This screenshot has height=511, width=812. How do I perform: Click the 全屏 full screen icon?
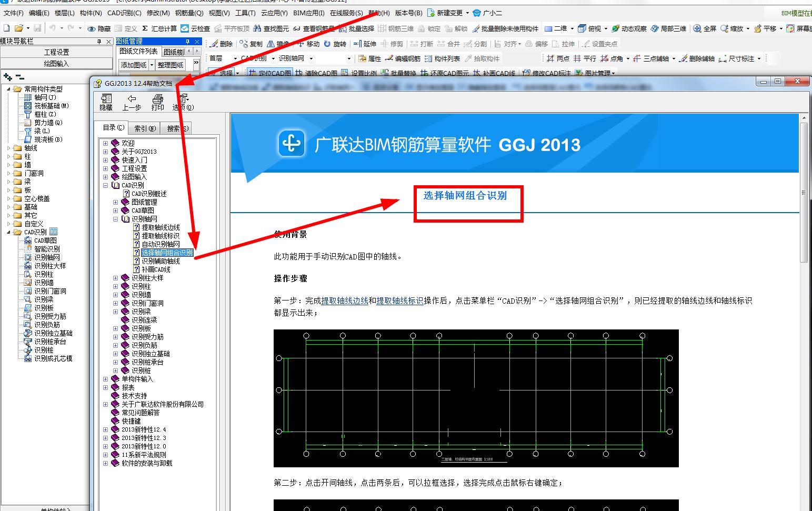click(697, 28)
